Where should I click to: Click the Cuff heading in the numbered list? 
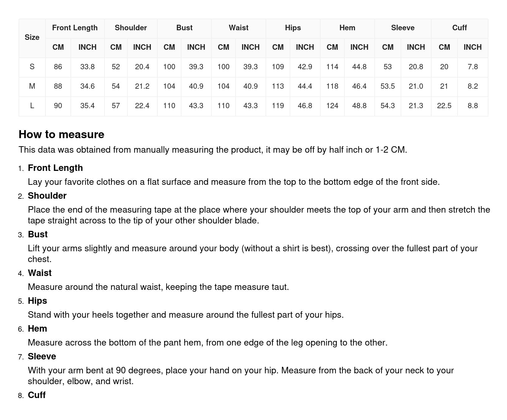(37, 395)
